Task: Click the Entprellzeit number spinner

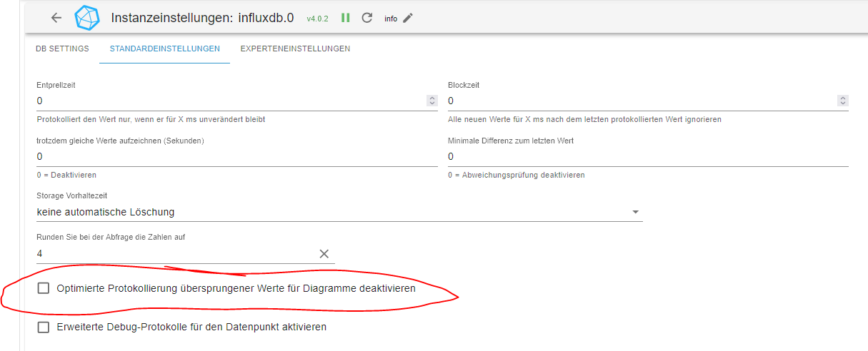Action: (x=431, y=101)
